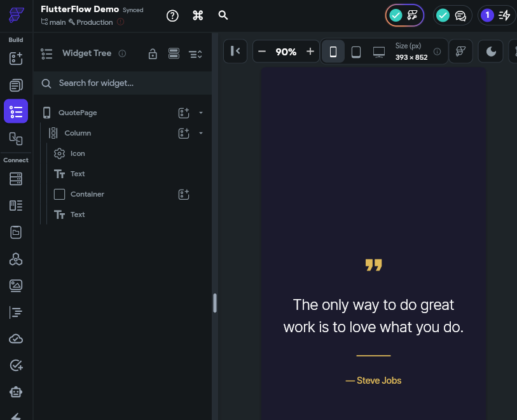Open the QuotePage dropdown arrow

coord(201,113)
